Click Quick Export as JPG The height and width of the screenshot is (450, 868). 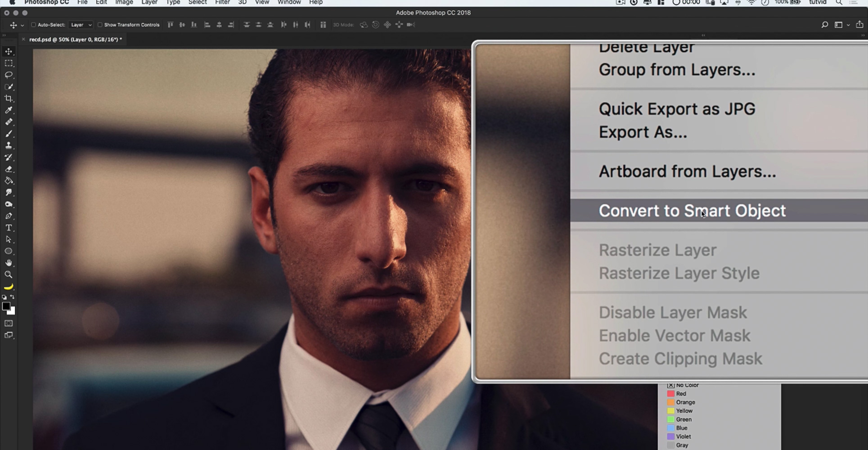[677, 109]
